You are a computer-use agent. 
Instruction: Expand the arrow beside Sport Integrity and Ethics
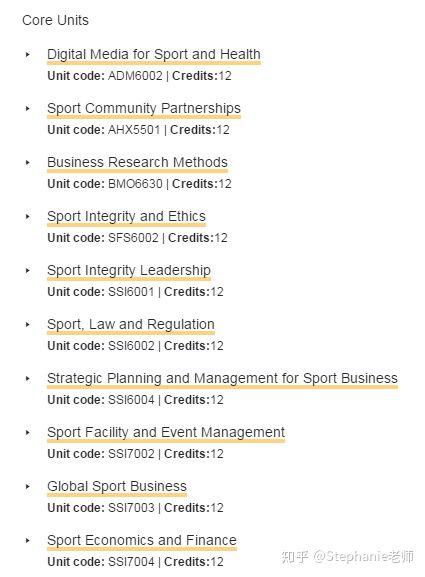tap(28, 216)
